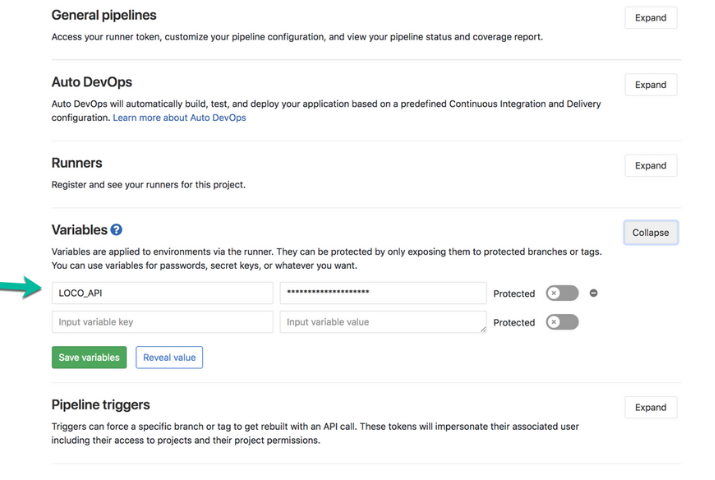
Task: Click the Pipeline triggers heading
Action: point(100,405)
